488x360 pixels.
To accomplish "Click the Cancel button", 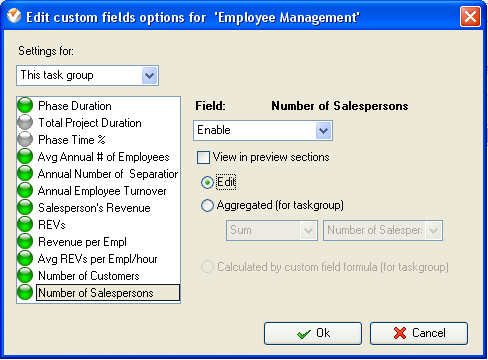I will [419, 333].
